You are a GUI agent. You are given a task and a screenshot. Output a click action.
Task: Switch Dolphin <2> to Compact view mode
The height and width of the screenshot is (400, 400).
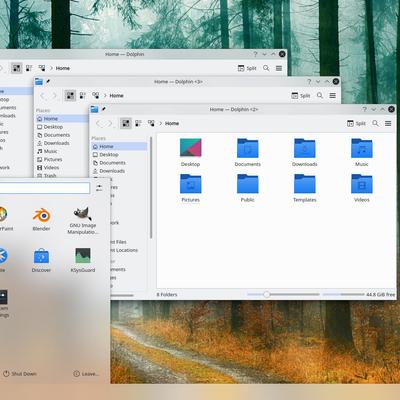click(138, 124)
